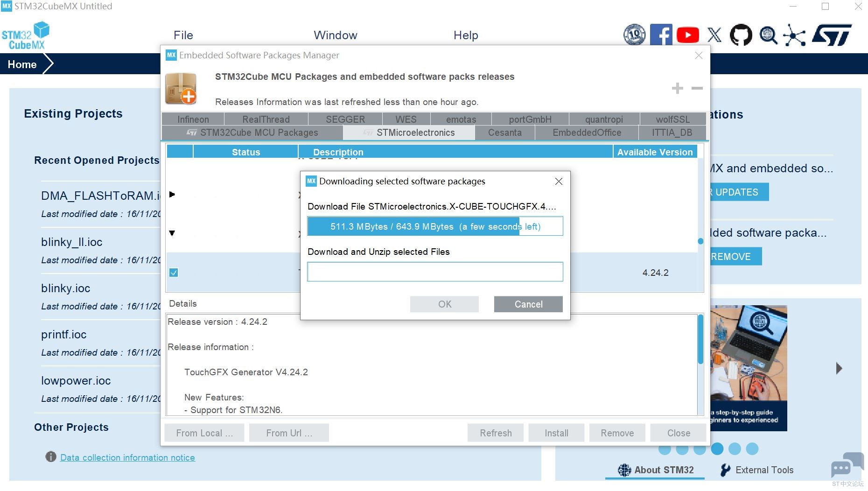Select the STMicroelectronics tab

pyautogui.click(x=409, y=133)
